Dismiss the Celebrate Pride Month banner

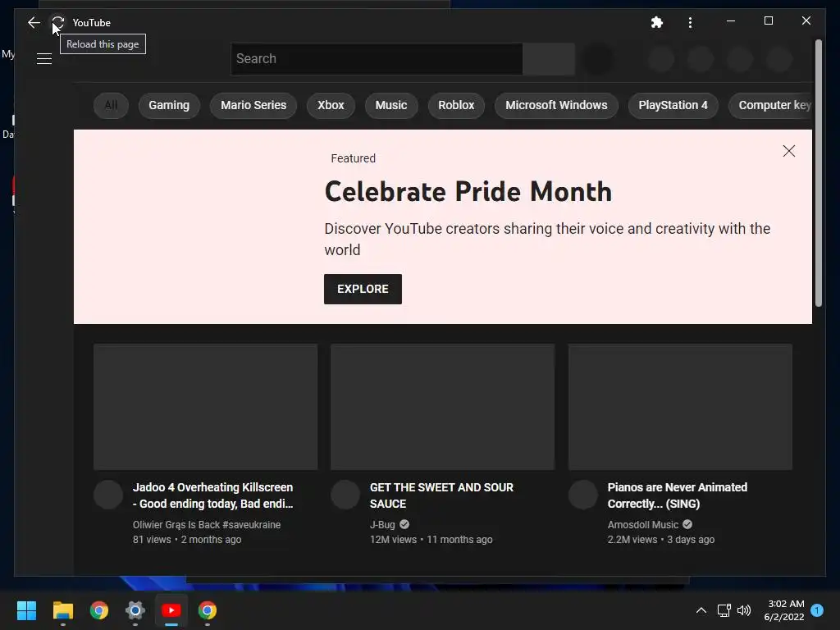click(x=788, y=151)
